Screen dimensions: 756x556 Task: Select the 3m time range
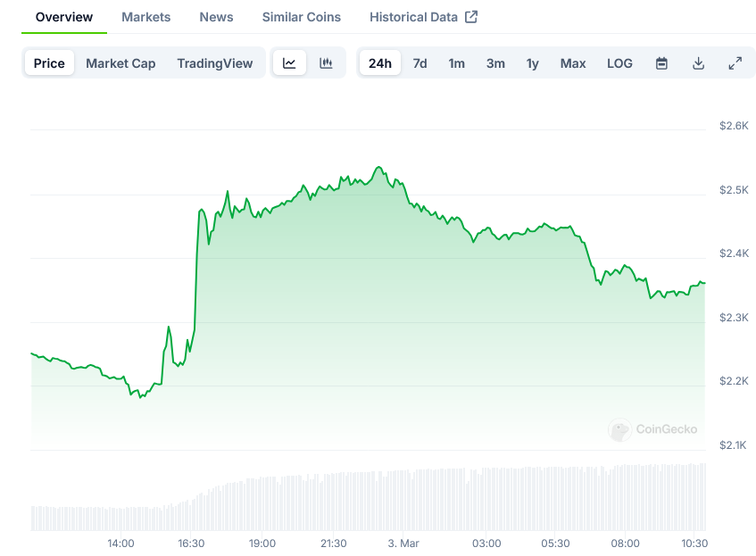pos(495,63)
